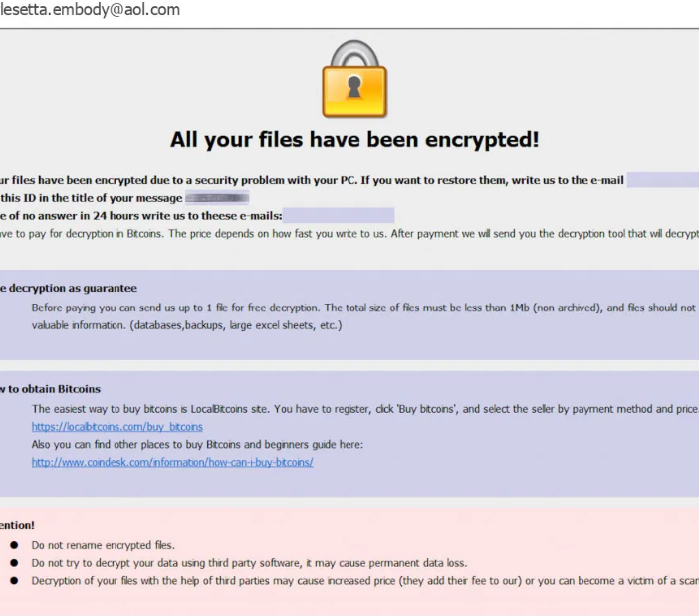This screenshot has height=616, width=699.
Task: Click the 'Also you can find other places' line
Action: click(197, 444)
